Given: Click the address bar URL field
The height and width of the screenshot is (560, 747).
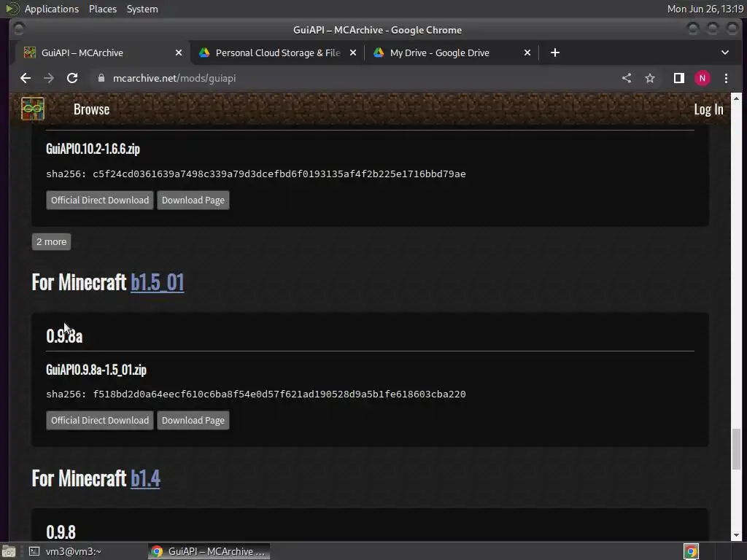Looking at the screenshot, I should pos(352,78).
